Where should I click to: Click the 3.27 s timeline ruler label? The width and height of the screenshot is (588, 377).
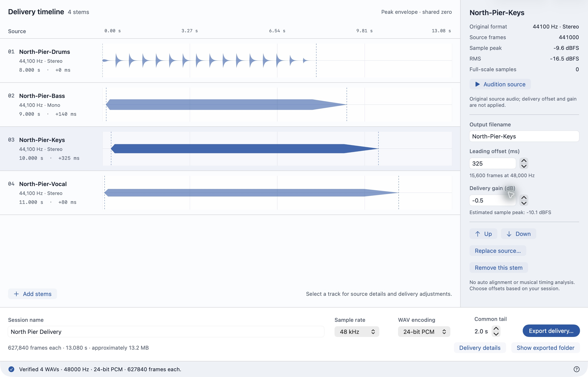(190, 31)
